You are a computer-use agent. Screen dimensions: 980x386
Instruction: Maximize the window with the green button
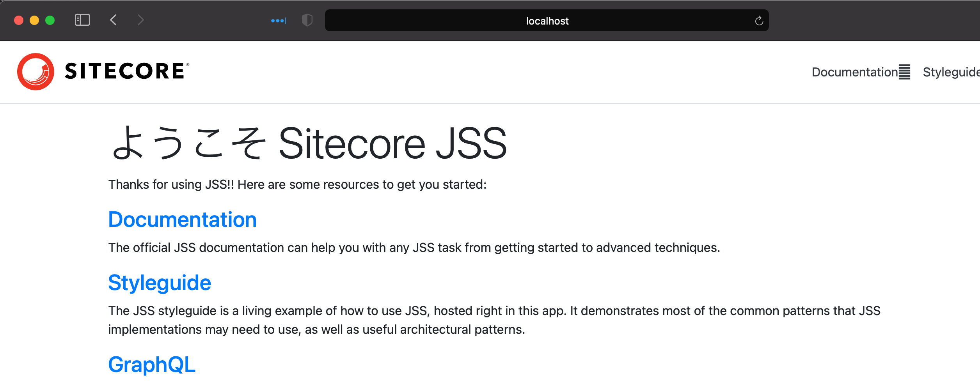[50, 20]
